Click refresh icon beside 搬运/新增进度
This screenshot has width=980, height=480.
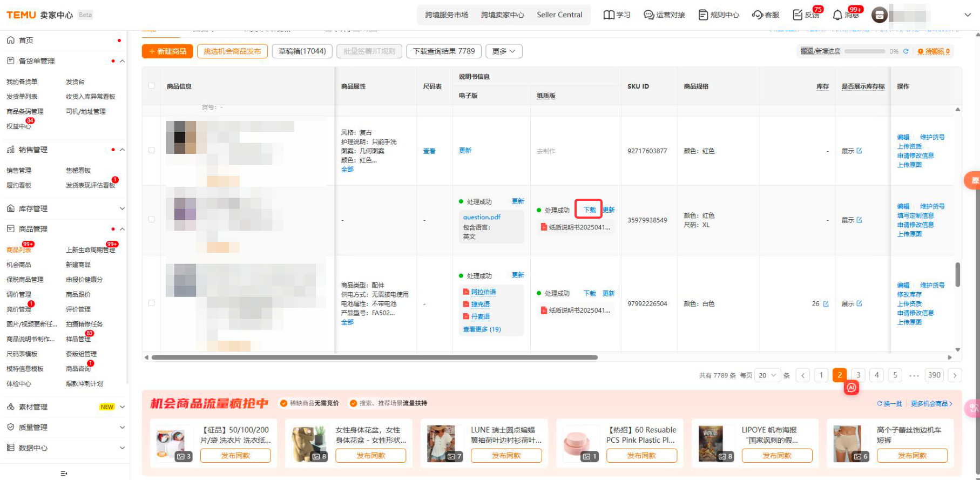click(x=905, y=51)
